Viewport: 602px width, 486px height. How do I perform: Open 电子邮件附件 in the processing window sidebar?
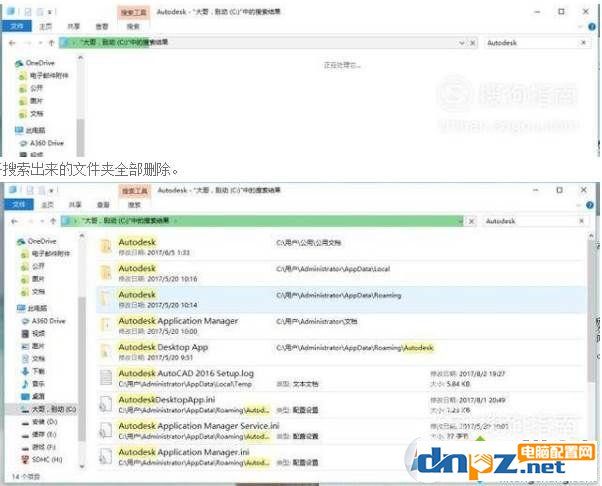point(44,75)
